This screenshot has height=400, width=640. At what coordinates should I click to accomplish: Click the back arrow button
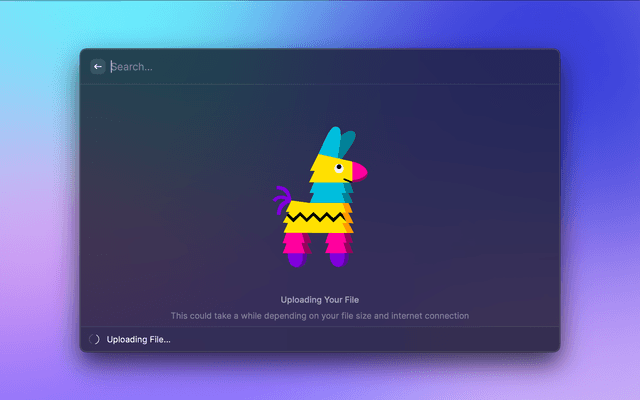tap(97, 67)
